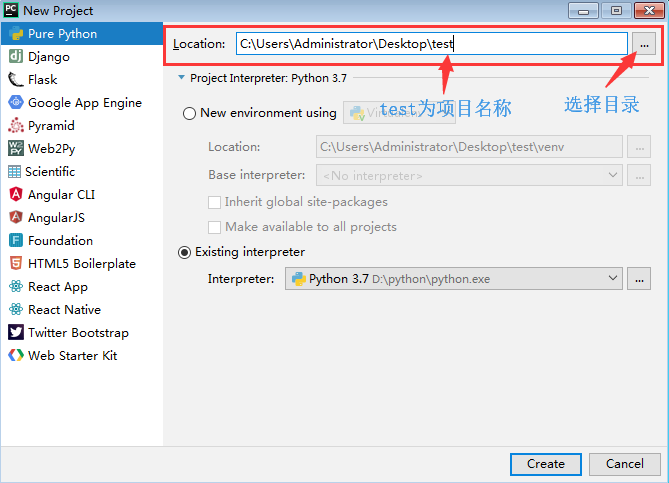Open the Virtualenv environment type dropdown

pos(399,113)
